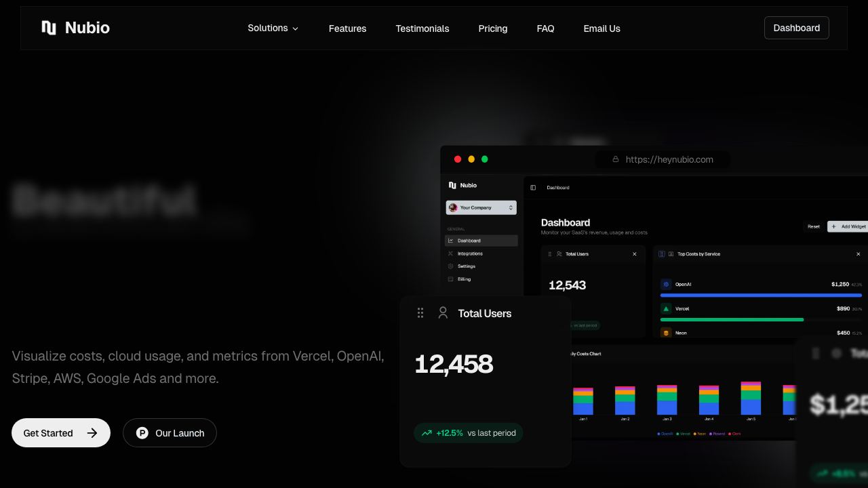This screenshot has width=868, height=488.
Task: Click the $890 Vercel cost value
Action: [843, 308]
